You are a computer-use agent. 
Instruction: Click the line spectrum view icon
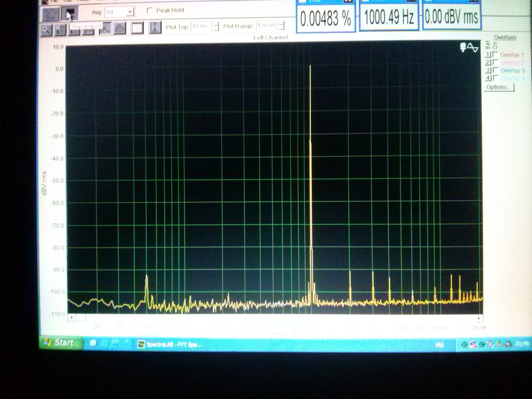105,29
